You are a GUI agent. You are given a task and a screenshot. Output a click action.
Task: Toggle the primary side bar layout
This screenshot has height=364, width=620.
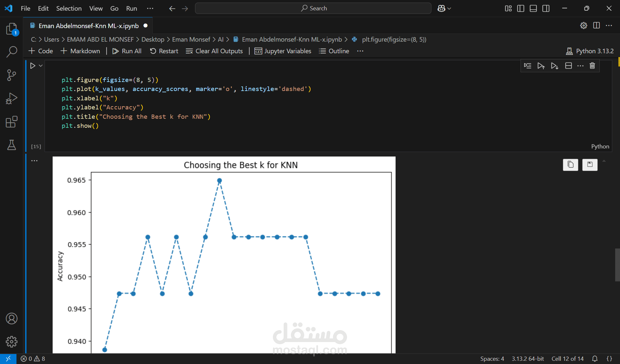pyautogui.click(x=521, y=8)
